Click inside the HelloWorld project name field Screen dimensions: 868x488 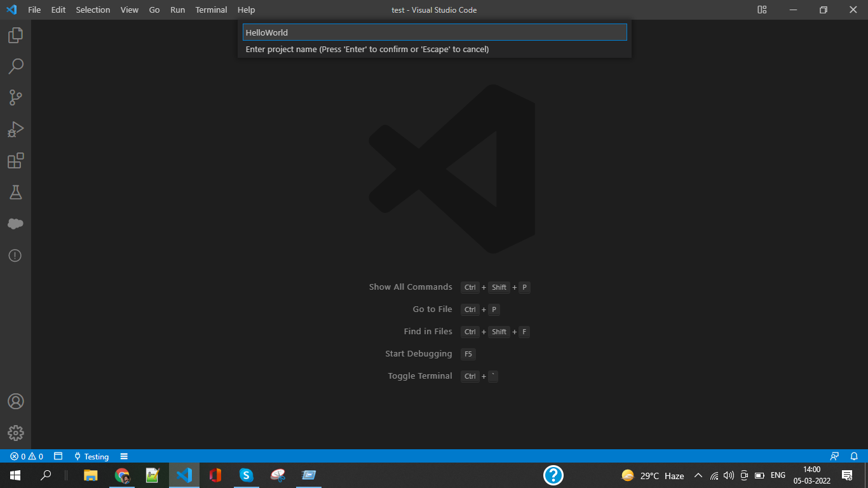point(434,32)
